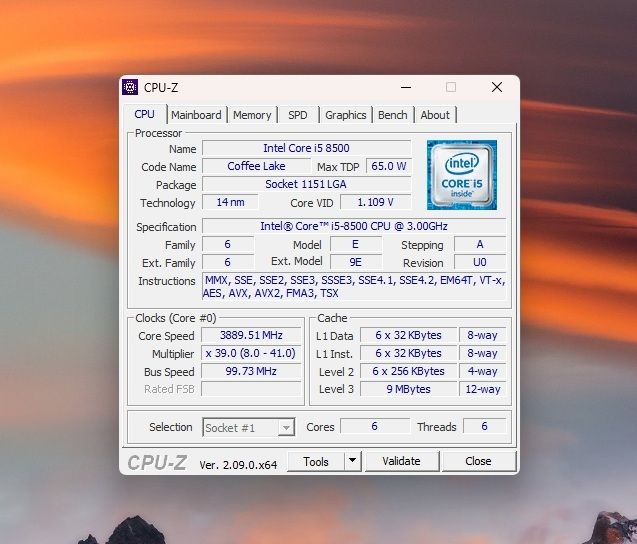The height and width of the screenshot is (544, 637).
Task: Click the Model value E
Action: (x=356, y=244)
